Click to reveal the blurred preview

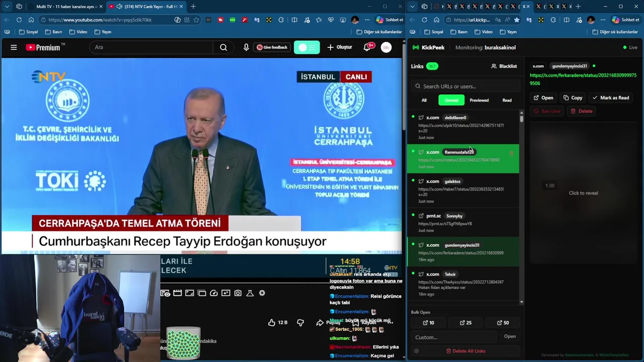click(x=583, y=193)
